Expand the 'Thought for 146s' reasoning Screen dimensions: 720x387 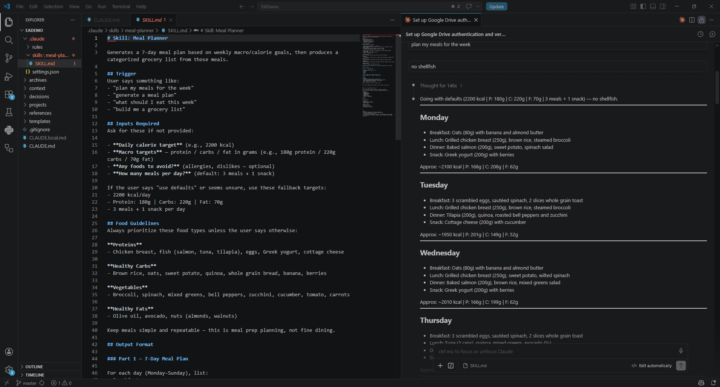tap(441, 85)
